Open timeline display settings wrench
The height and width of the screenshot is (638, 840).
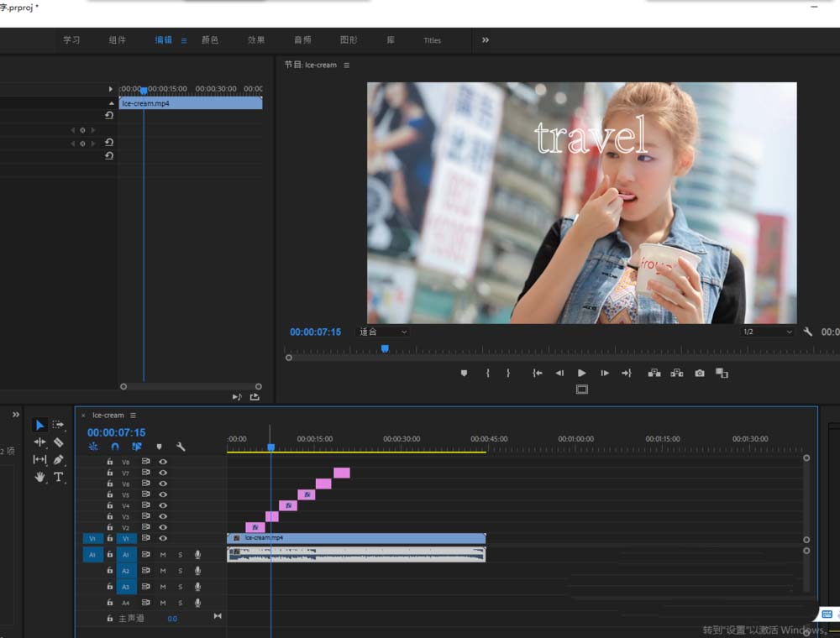click(181, 447)
